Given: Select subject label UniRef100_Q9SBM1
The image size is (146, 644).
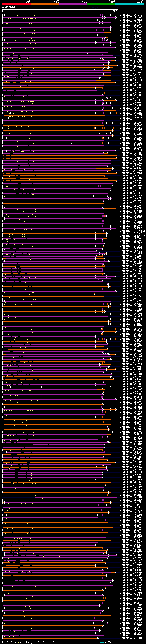Looking at the screenshot, I should (131, 88).
